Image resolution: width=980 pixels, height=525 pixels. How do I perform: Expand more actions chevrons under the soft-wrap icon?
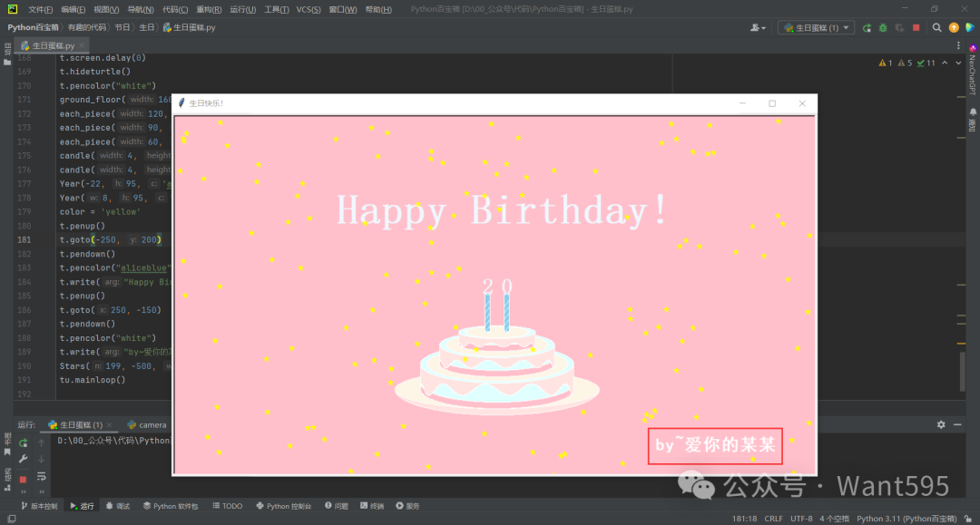pyautogui.click(x=41, y=492)
